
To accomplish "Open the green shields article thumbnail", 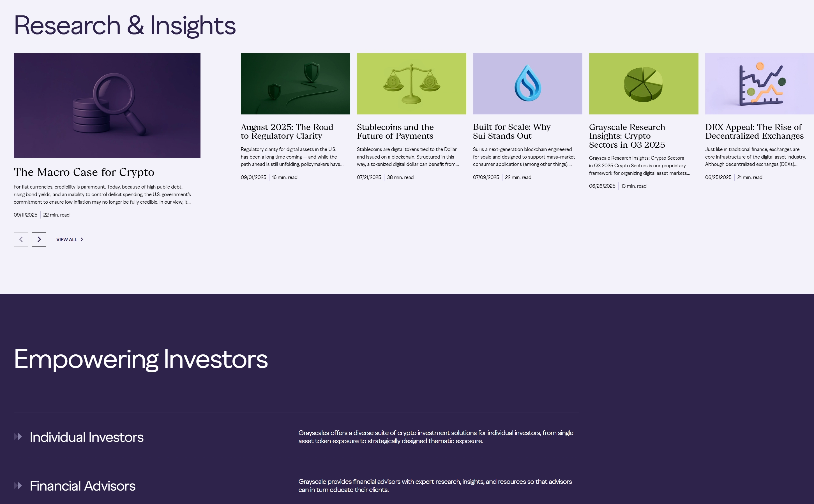I will pyautogui.click(x=296, y=84).
